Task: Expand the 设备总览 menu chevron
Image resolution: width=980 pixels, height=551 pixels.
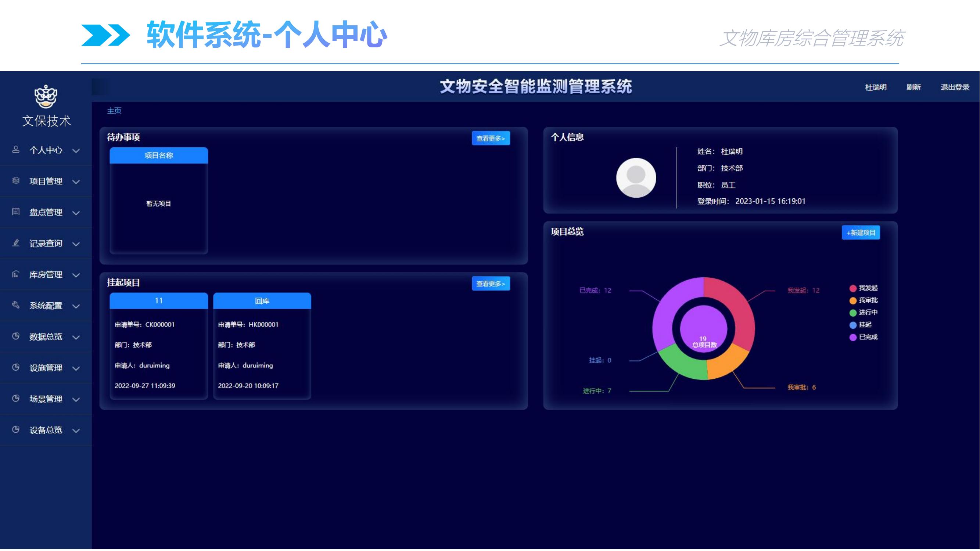Action: coord(76,431)
